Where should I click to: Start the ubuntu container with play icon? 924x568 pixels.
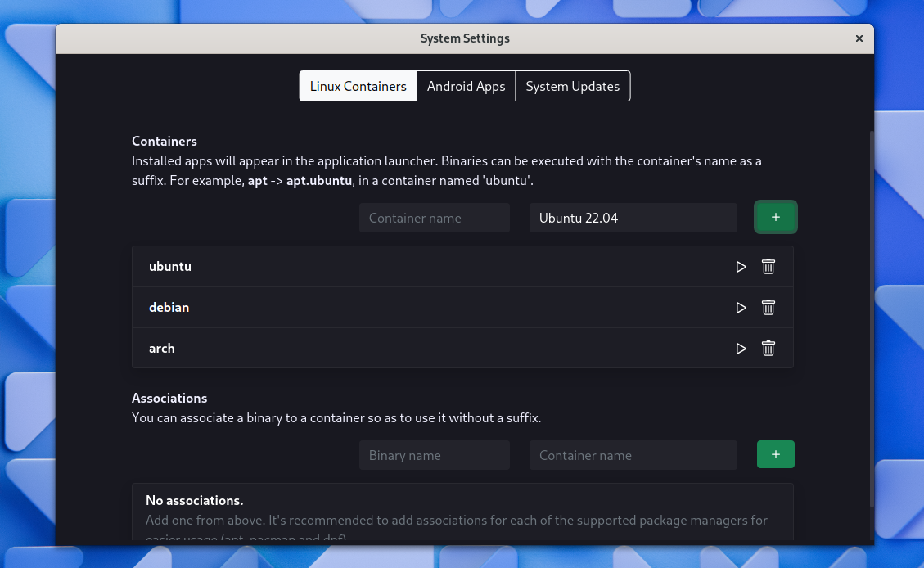click(x=741, y=267)
